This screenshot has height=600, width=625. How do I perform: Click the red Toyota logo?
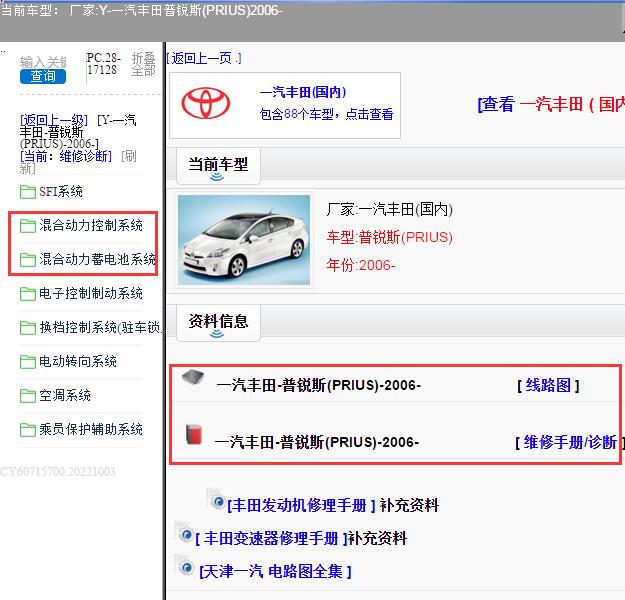tap(206, 104)
